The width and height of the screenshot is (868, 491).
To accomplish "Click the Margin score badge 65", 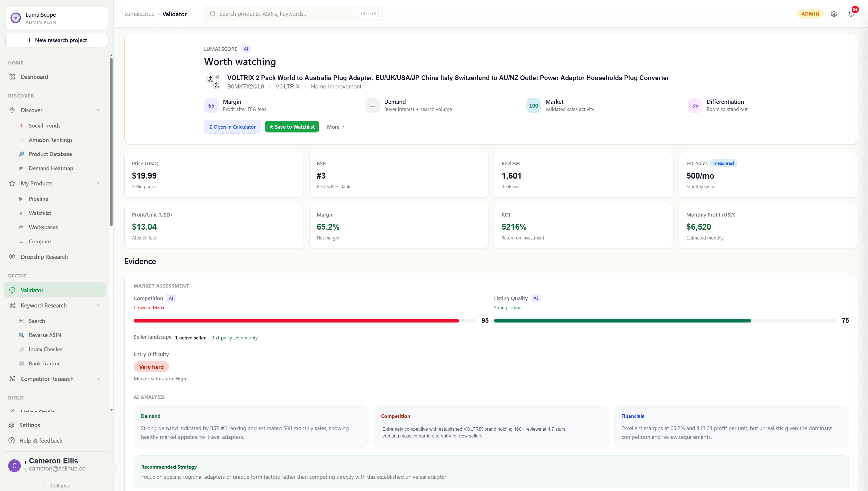I will pos(211,106).
